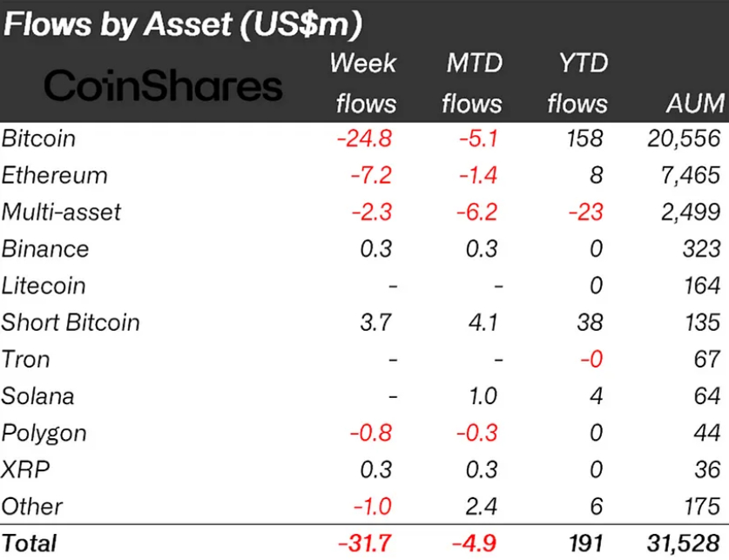Click the Multi-asset row label
Screen dimensions: 729x560
point(61,212)
